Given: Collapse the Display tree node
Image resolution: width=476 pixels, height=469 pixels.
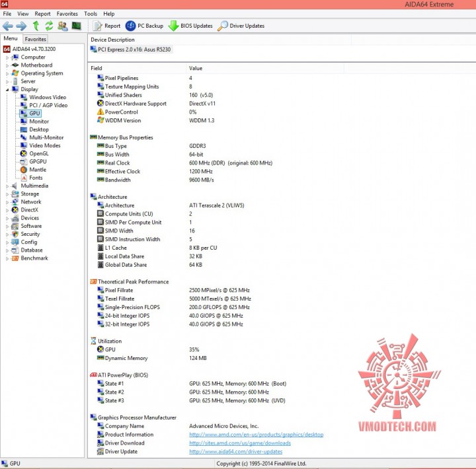Looking at the screenshot, I should click(x=7, y=89).
